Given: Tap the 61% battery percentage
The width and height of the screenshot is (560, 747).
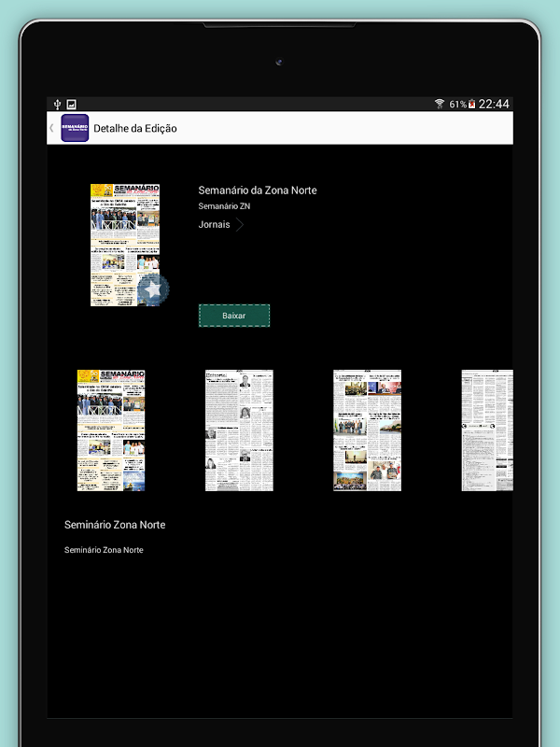Looking at the screenshot, I should pyautogui.click(x=457, y=105).
